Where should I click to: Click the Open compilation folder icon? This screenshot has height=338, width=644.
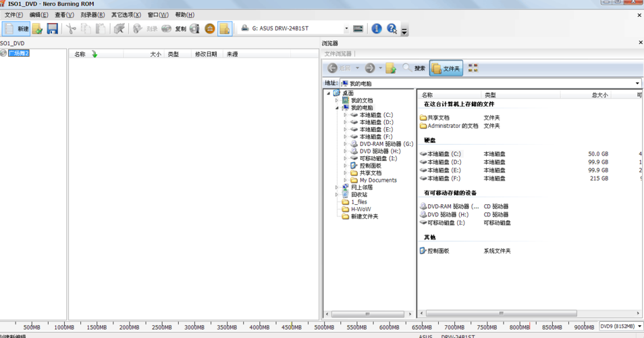(38, 28)
